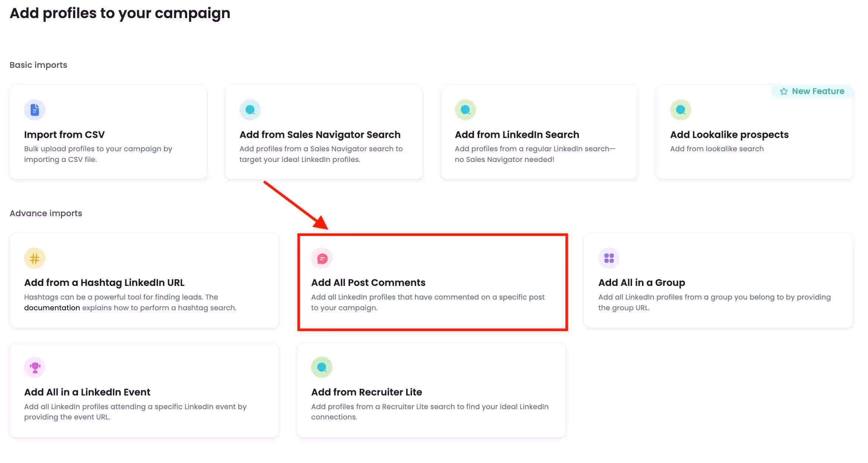868x463 pixels.
Task: Click the LinkedIn Search magnifier icon
Action: point(466,109)
